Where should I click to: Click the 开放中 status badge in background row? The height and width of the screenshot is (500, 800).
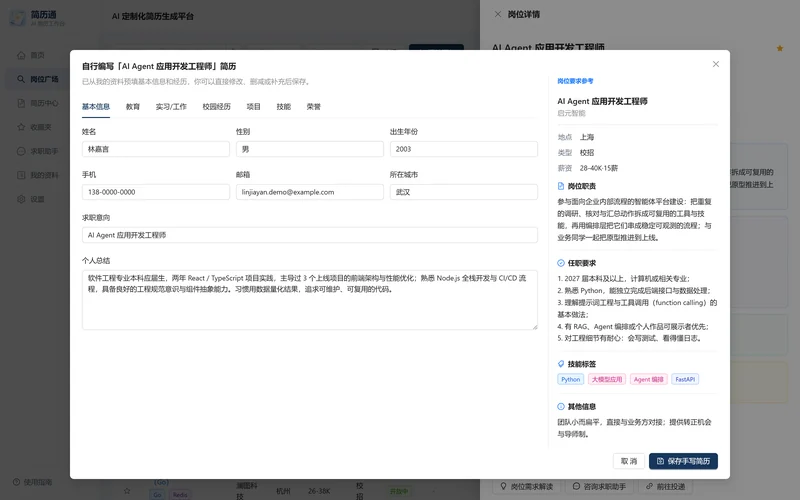tap(398, 491)
